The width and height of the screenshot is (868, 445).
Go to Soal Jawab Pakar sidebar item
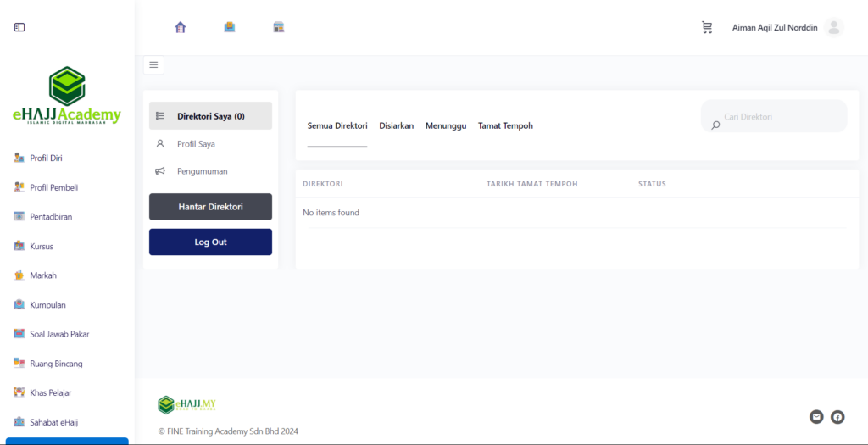click(58, 334)
